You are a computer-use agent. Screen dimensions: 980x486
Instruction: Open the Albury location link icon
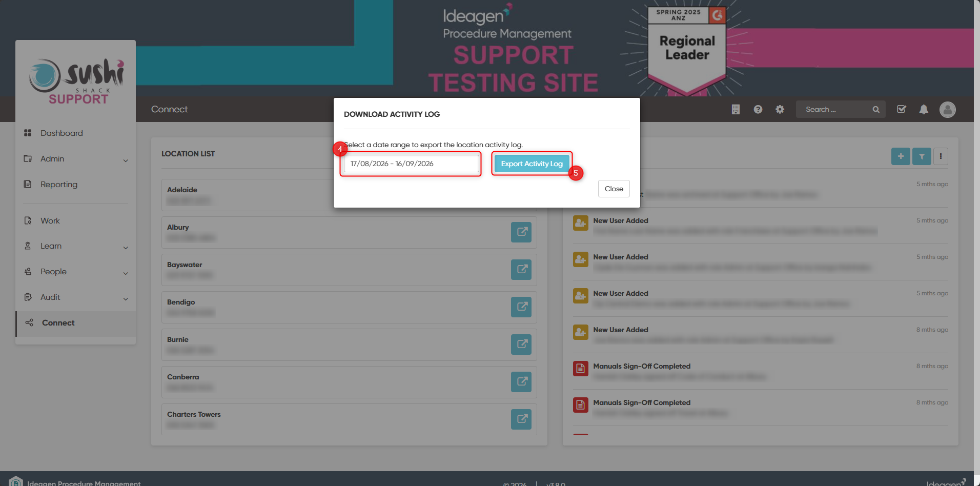coord(521,232)
